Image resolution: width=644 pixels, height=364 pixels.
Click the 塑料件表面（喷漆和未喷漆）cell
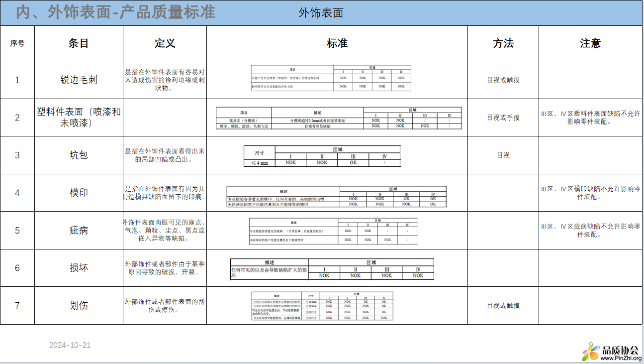coord(79,118)
